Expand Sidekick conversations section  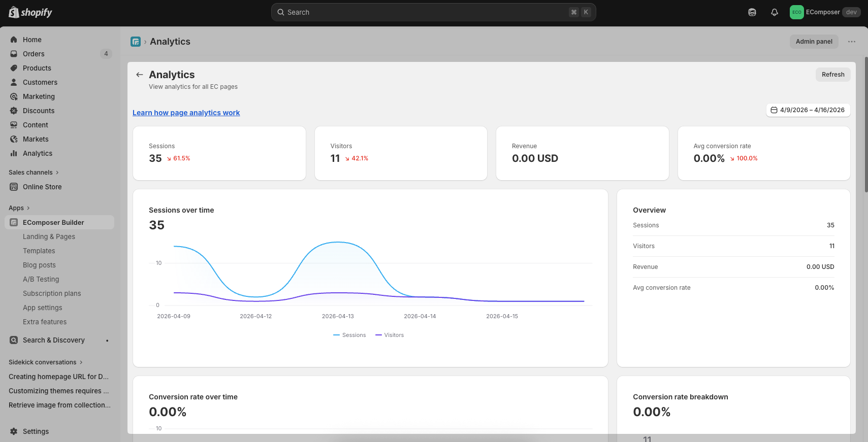pyautogui.click(x=46, y=362)
